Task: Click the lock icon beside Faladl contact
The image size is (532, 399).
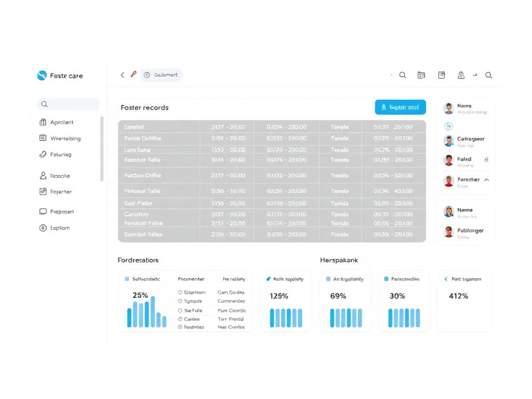Action: 486,159
